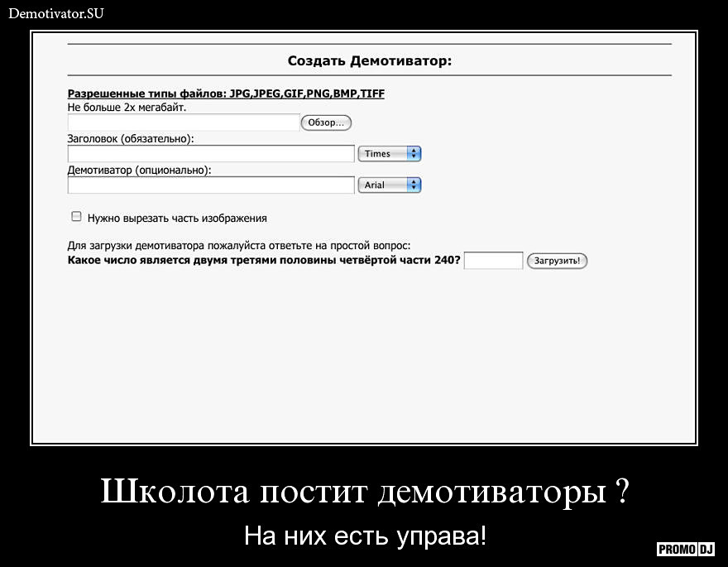This screenshot has height=567, width=728.
Task: Click the 'Нужно вырезать часть изображения' label
Action: (177, 219)
